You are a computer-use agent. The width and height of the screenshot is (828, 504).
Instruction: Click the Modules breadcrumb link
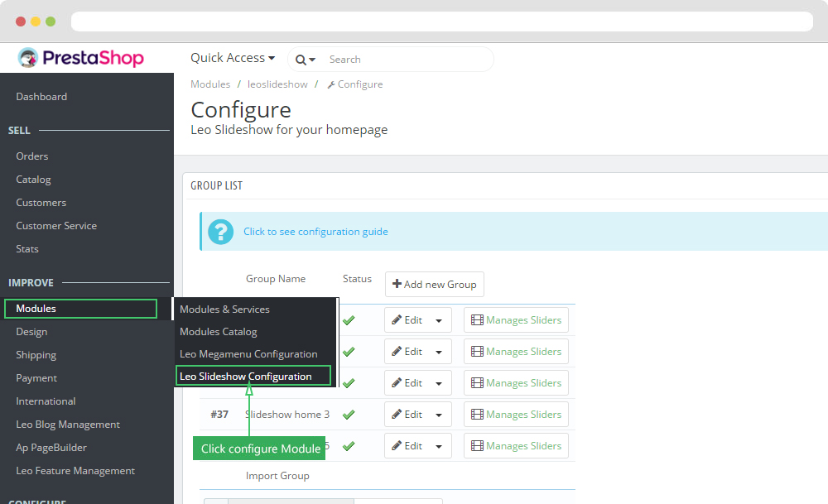210,84
